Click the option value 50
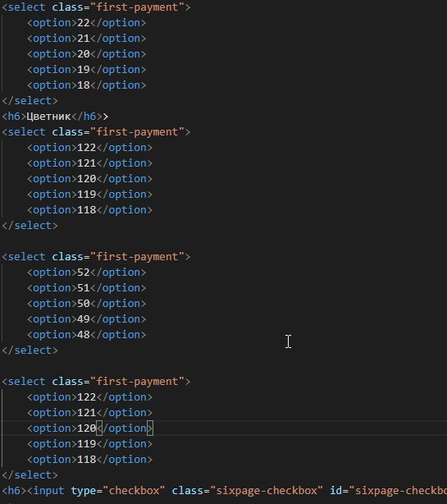447x504 pixels. [84, 304]
